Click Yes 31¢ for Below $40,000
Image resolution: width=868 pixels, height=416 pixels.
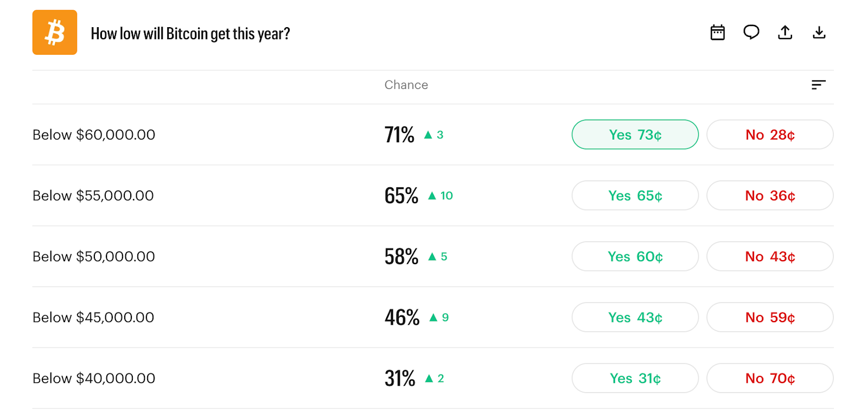pyautogui.click(x=635, y=378)
